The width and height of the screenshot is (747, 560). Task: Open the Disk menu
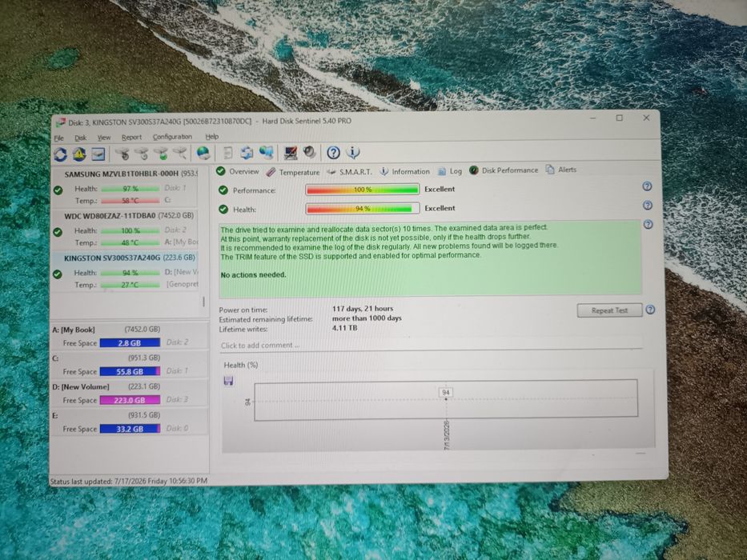pos(81,138)
